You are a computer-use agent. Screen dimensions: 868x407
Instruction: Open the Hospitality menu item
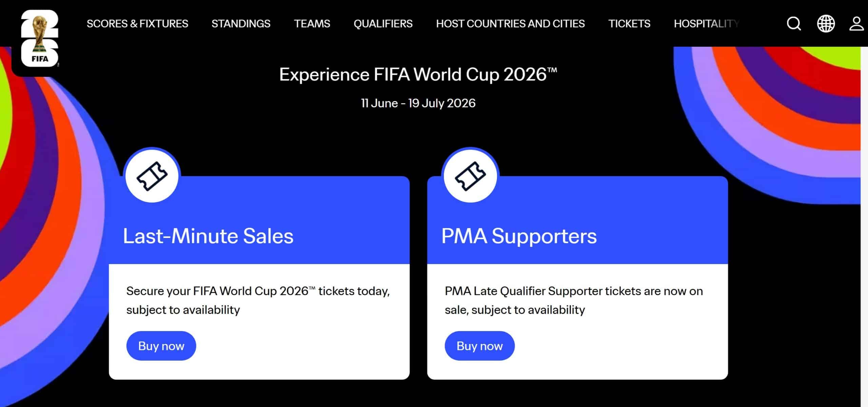pyautogui.click(x=706, y=24)
